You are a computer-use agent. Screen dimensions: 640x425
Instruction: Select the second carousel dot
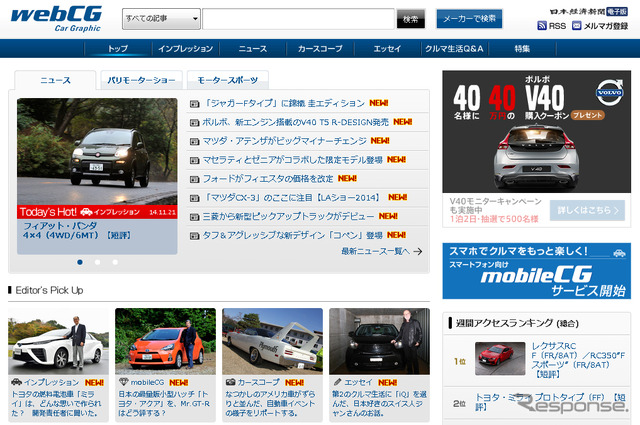[98, 262]
